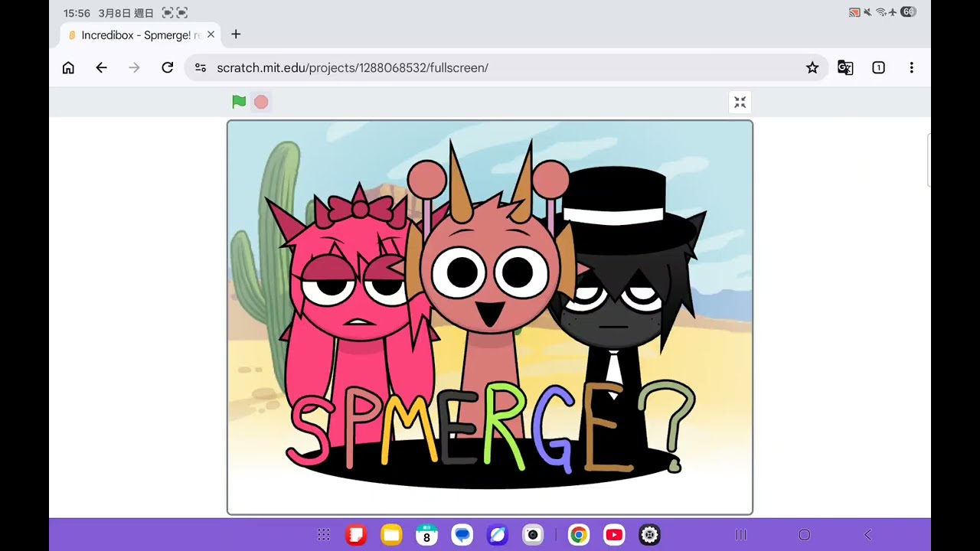Open the blue Messages app
The height and width of the screenshot is (551, 980).
(x=462, y=535)
